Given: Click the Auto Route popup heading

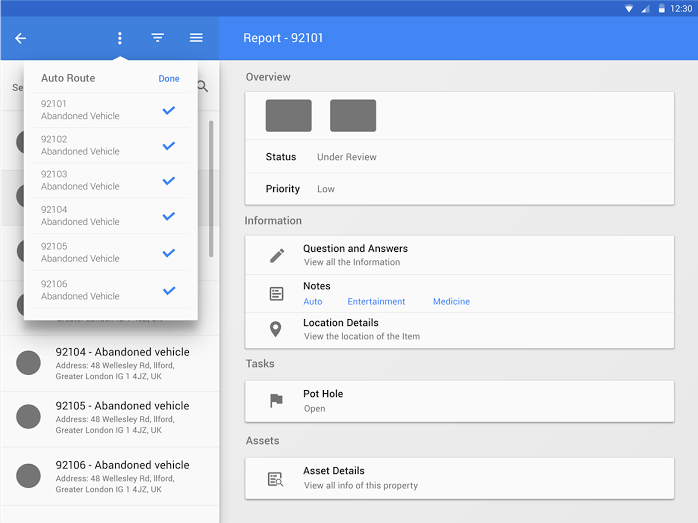Looking at the screenshot, I should click(x=68, y=78).
